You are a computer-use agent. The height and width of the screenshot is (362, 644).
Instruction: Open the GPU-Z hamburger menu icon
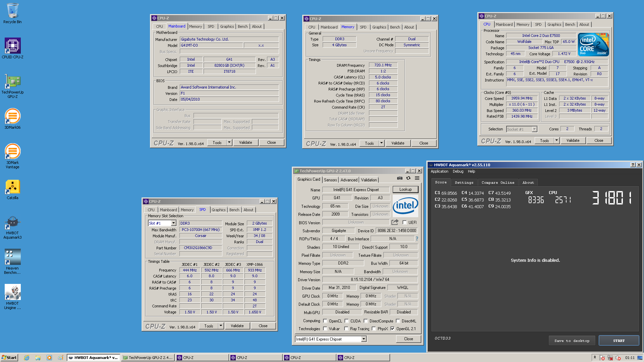pos(417,178)
